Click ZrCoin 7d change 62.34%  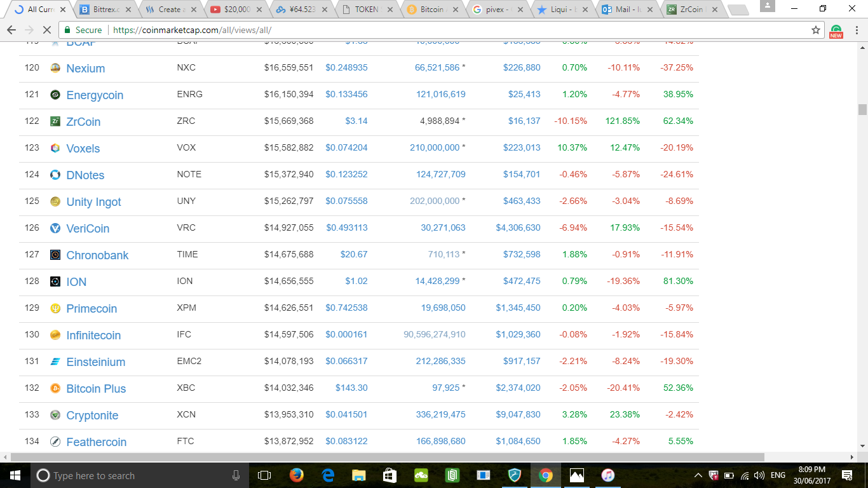pos(678,121)
